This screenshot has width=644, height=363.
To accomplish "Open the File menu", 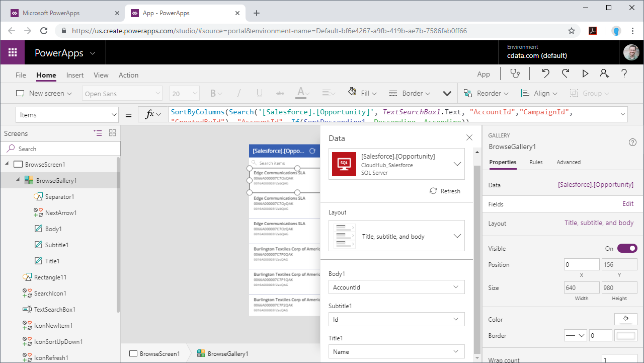I will [21, 75].
